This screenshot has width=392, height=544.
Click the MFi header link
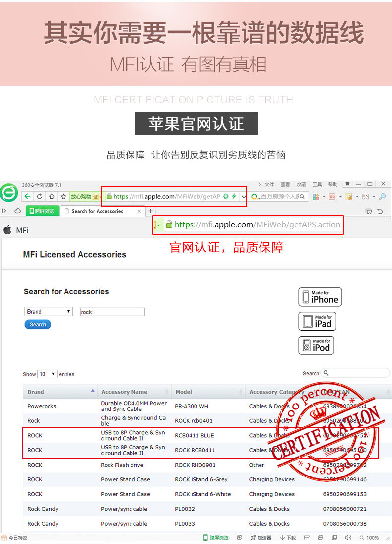tap(22, 230)
